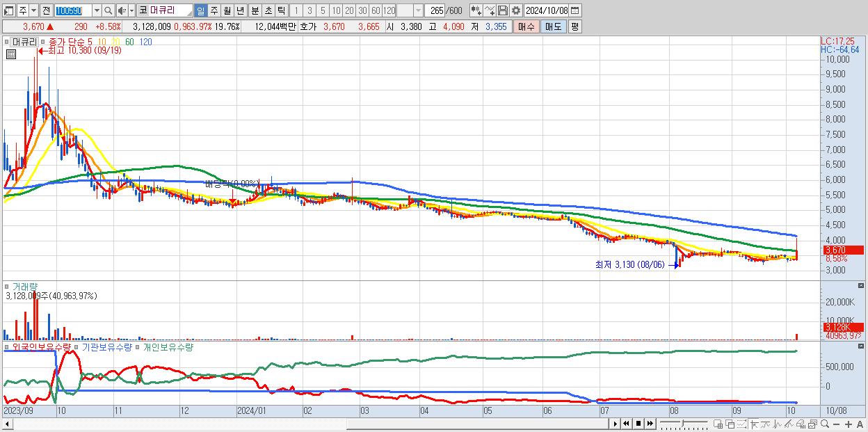Toggle the 개인보유수량 legend marker
This screenshot has width=868, height=432.
(138, 346)
